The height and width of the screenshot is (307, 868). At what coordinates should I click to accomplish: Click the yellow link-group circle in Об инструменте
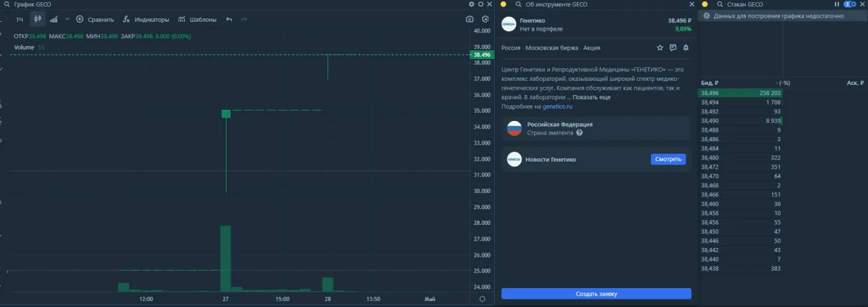pos(503,4)
